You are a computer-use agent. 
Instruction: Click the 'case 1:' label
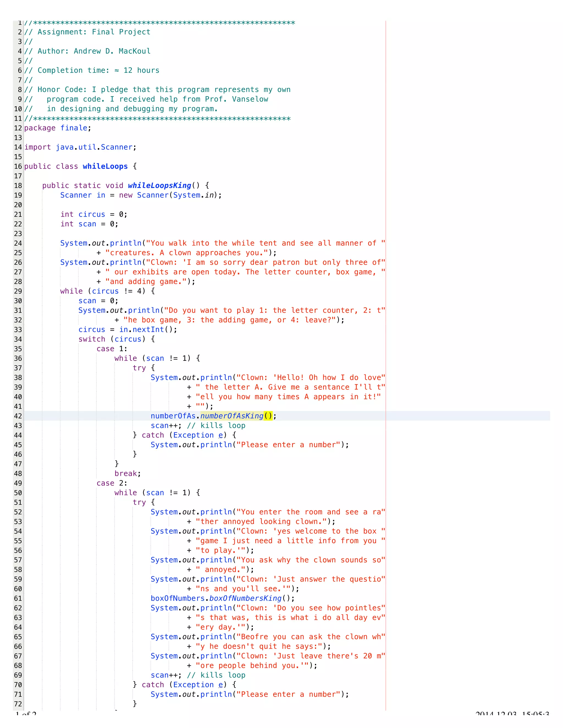pos(112,349)
